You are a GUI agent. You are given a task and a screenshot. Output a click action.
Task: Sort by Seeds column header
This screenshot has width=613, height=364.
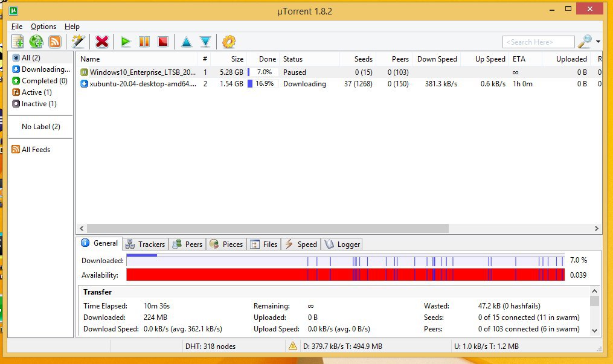click(358, 59)
